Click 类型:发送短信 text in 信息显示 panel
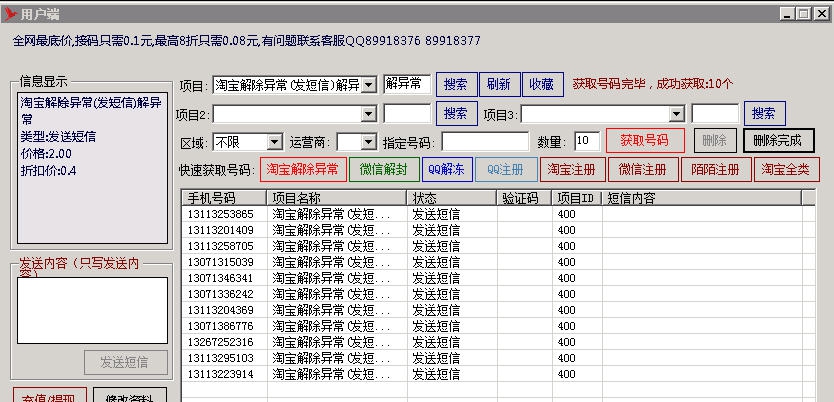The image size is (834, 402). 58,137
